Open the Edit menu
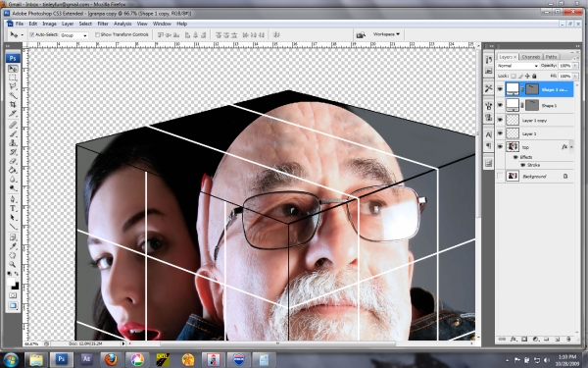The width and height of the screenshot is (588, 368). (x=33, y=24)
